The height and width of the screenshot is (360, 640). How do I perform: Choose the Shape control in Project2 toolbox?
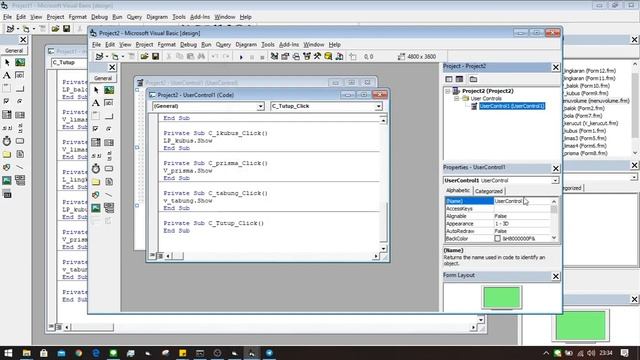click(96, 195)
